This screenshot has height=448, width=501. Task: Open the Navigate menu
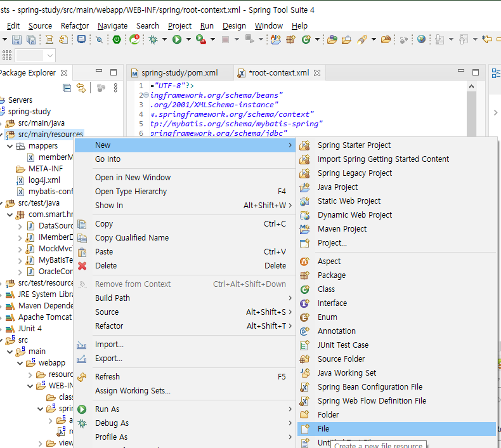pos(112,26)
